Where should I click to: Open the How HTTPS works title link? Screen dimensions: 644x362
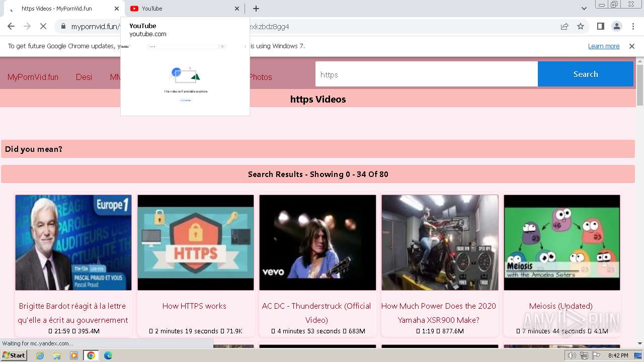click(194, 306)
